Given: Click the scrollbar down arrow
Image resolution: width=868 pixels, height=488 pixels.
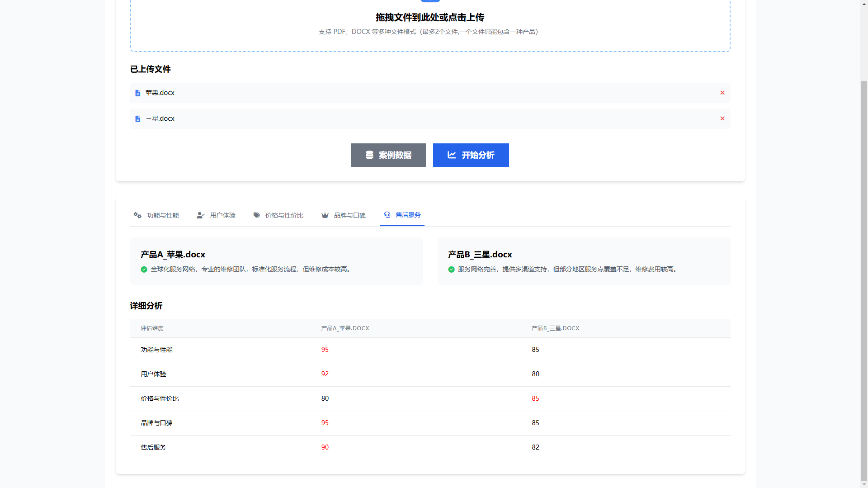Looking at the screenshot, I should tap(864, 484).
